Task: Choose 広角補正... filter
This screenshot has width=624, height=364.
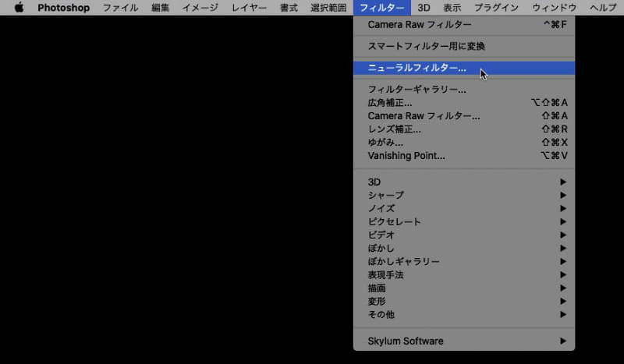Action: pos(464,103)
